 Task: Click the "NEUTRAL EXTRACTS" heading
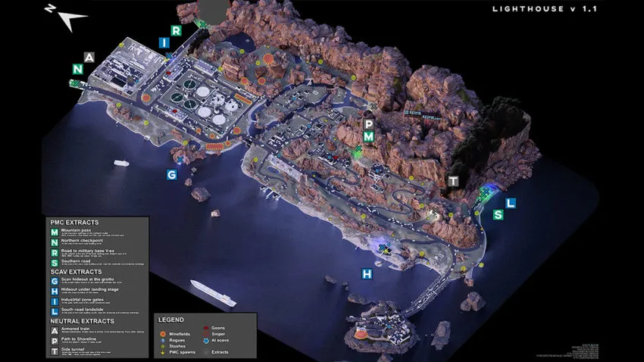(82, 321)
